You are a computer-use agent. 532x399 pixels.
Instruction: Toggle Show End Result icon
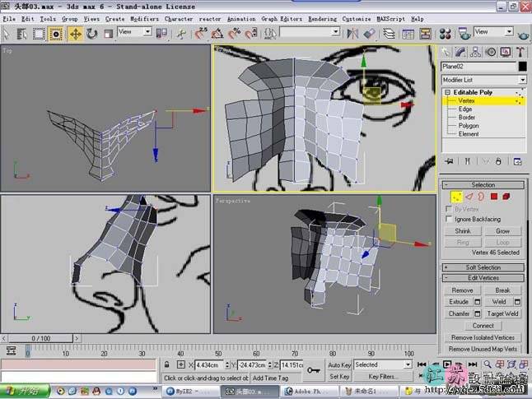coord(467,161)
